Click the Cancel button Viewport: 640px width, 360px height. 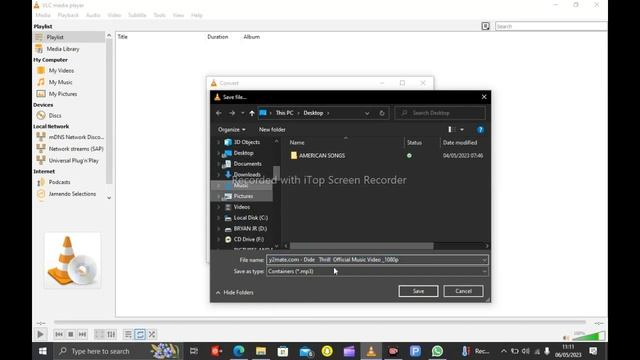[x=463, y=291]
